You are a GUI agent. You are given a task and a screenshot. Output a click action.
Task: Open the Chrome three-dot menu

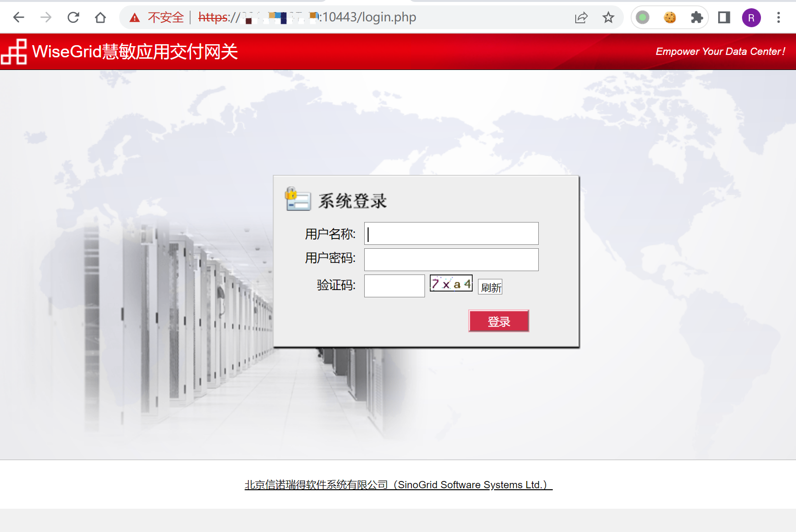click(778, 18)
